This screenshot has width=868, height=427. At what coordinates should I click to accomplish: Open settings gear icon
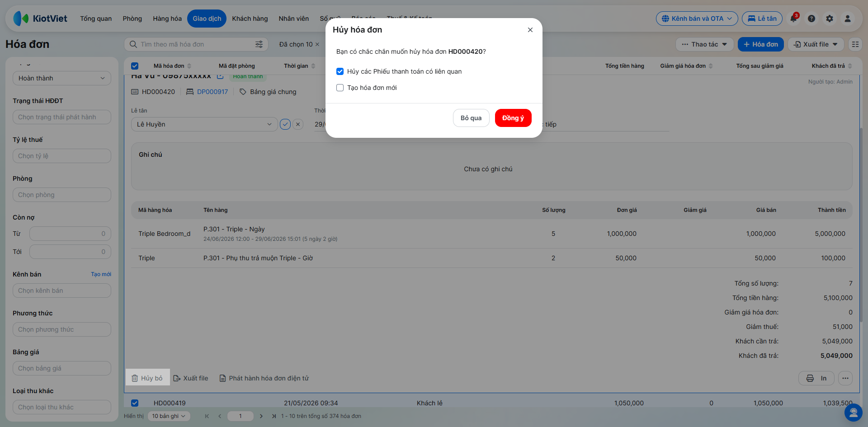pos(830,19)
